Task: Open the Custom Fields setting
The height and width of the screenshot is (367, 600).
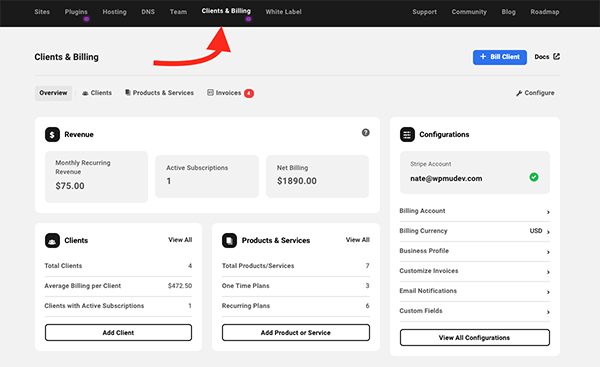Action: click(474, 311)
